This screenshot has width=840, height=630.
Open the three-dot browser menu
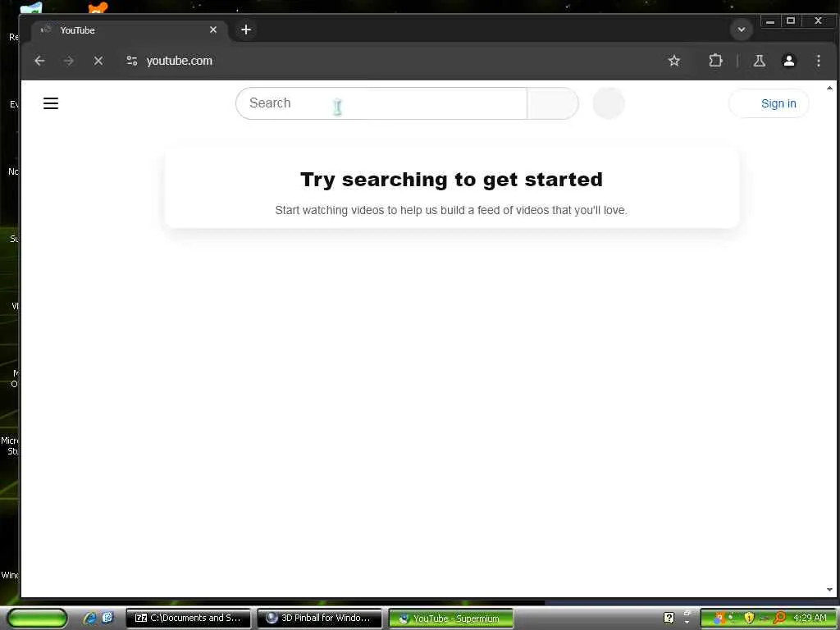819,61
